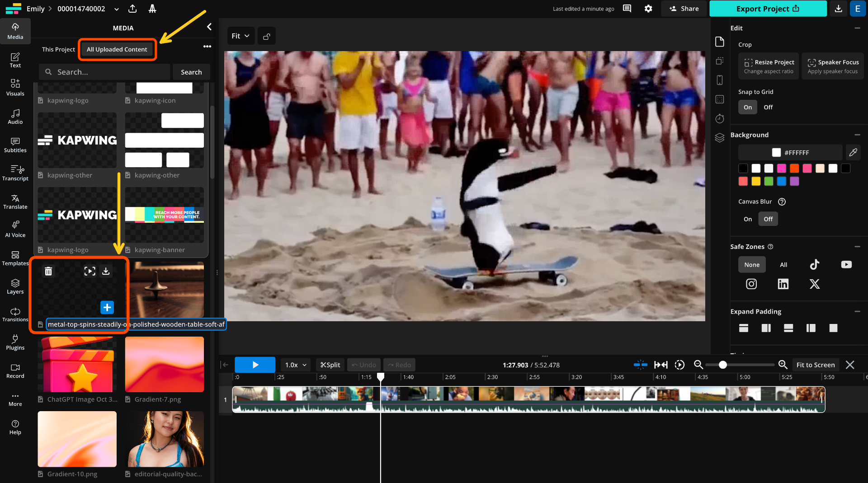Pick color with the eyedropper tool
The height and width of the screenshot is (483, 868).
coord(853,153)
